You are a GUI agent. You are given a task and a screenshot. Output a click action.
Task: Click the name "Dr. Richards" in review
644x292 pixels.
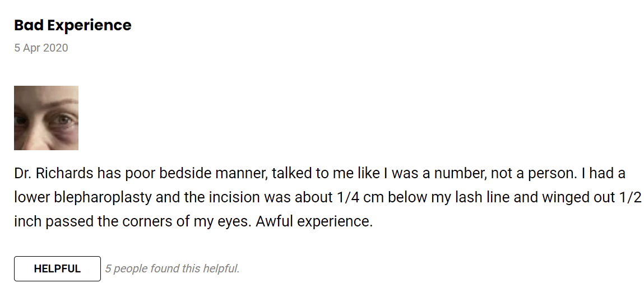coord(54,173)
